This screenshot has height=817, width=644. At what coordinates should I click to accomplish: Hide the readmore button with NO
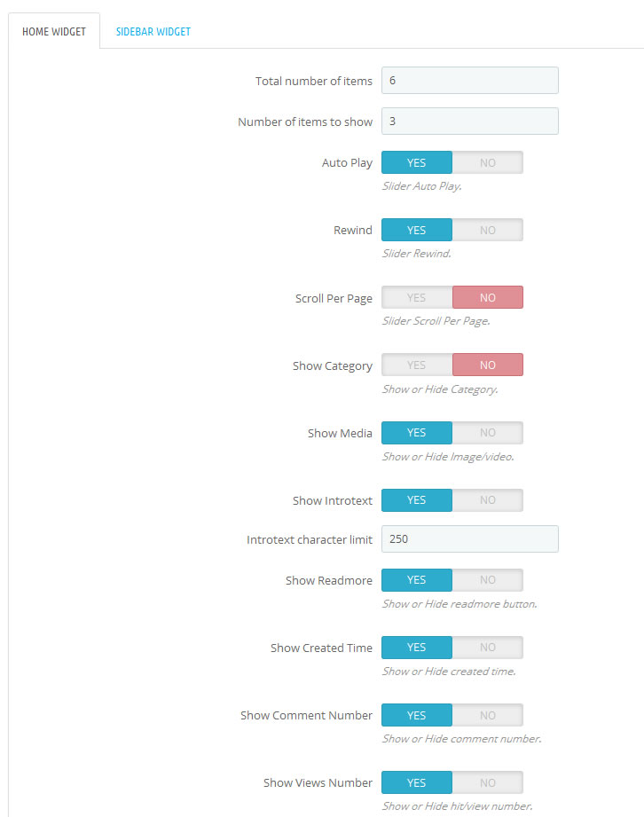point(488,580)
